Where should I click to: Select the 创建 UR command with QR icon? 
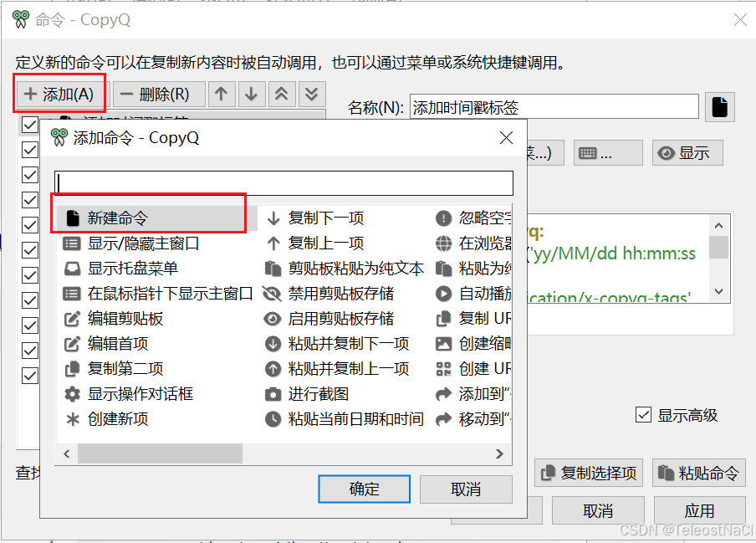pos(473,368)
